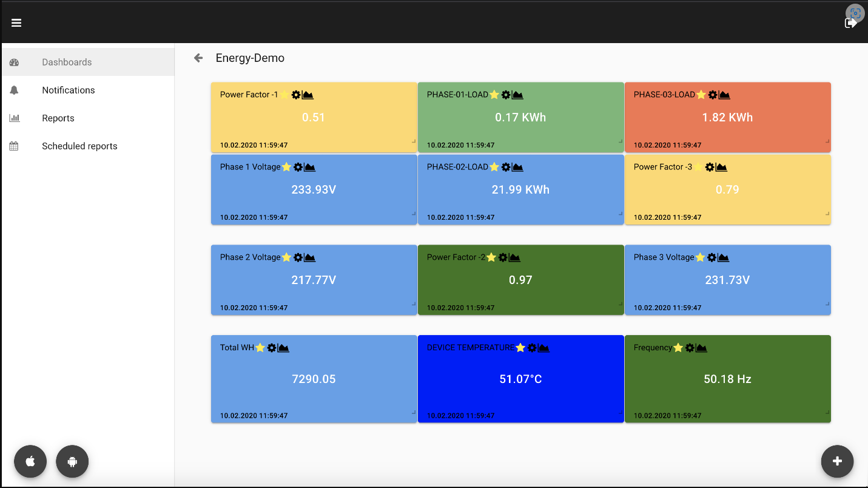Click the 1.82 KWh value

[727, 117]
